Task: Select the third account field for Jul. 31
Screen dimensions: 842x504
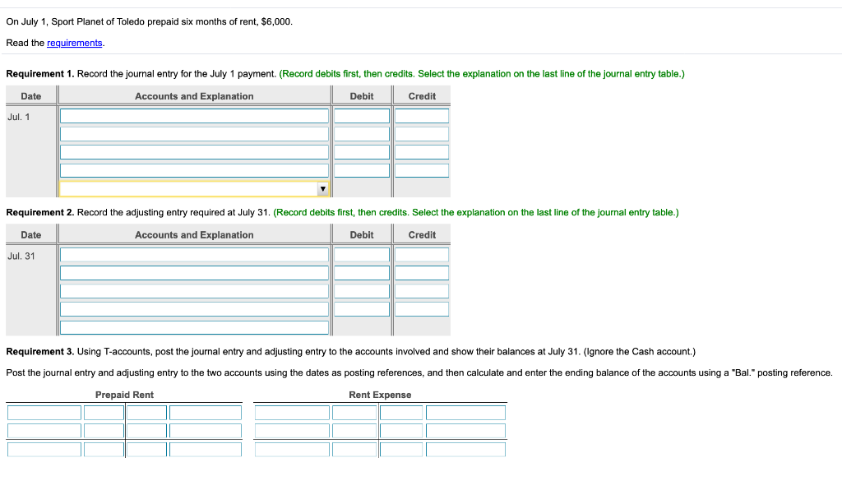Action: [194, 291]
